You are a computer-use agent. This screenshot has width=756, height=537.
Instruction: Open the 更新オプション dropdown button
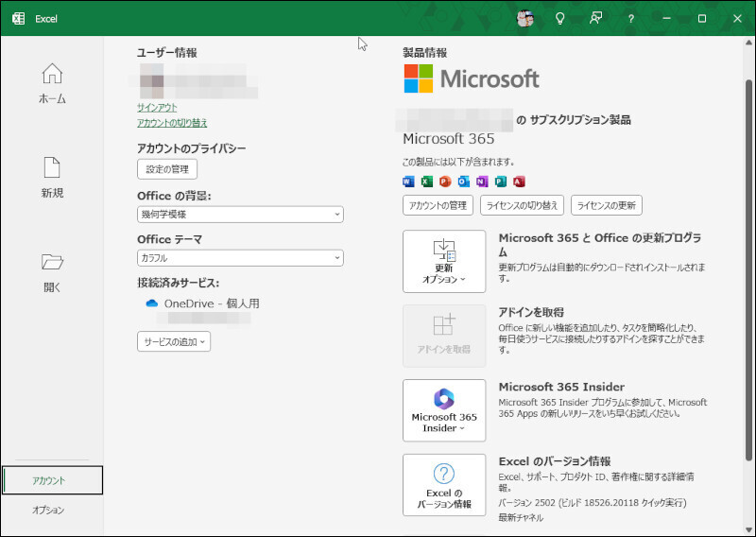click(x=444, y=261)
